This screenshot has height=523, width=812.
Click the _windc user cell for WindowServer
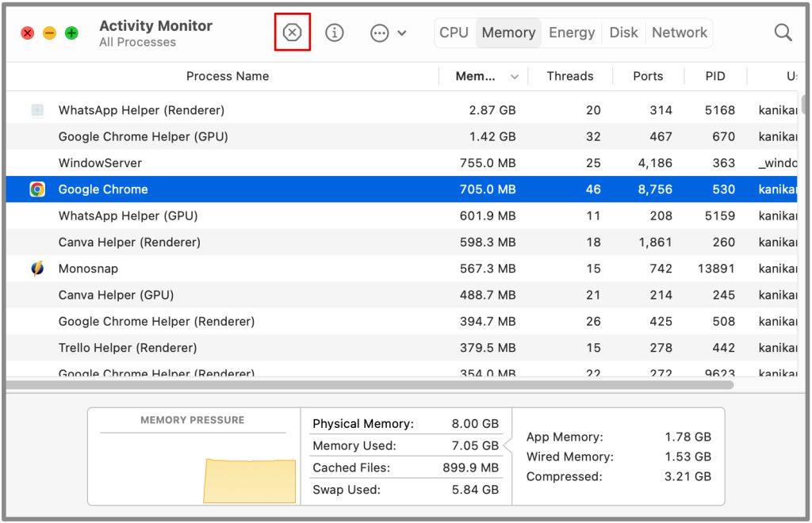pyautogui.click(x=777, y=163)
